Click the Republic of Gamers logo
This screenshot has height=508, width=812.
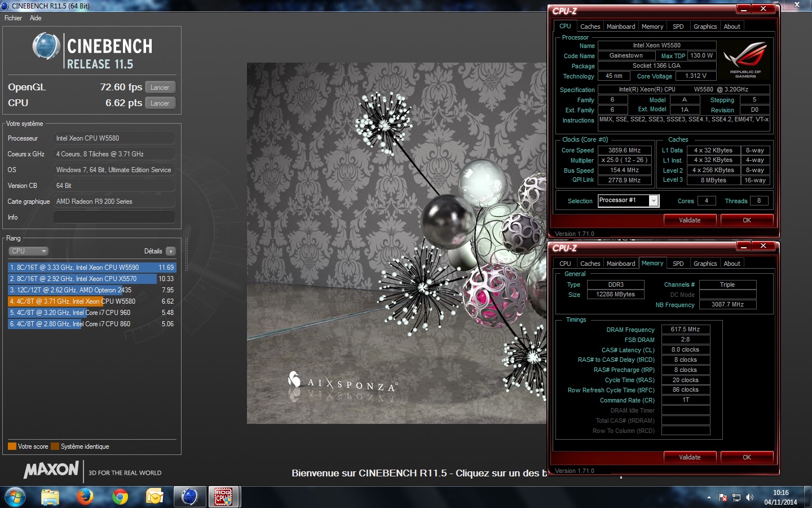click(745, 59)
